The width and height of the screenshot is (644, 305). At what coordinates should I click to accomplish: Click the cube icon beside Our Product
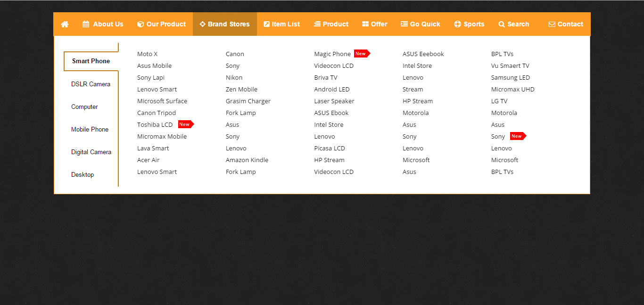tap(140, 24)
